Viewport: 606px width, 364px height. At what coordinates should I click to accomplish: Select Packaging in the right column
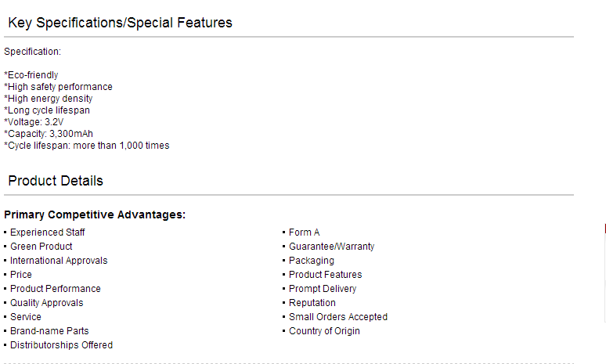pyautogui.click(x=312, y=261)
